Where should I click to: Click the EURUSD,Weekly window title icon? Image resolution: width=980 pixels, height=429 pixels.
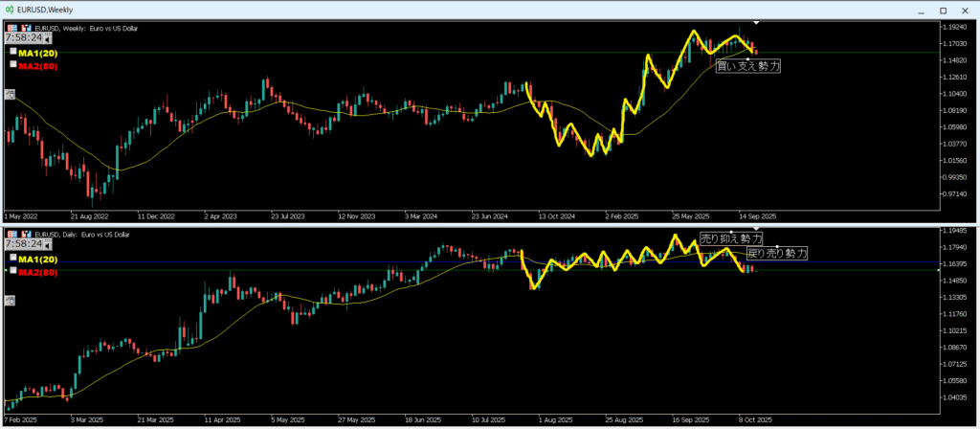(9, 8)
